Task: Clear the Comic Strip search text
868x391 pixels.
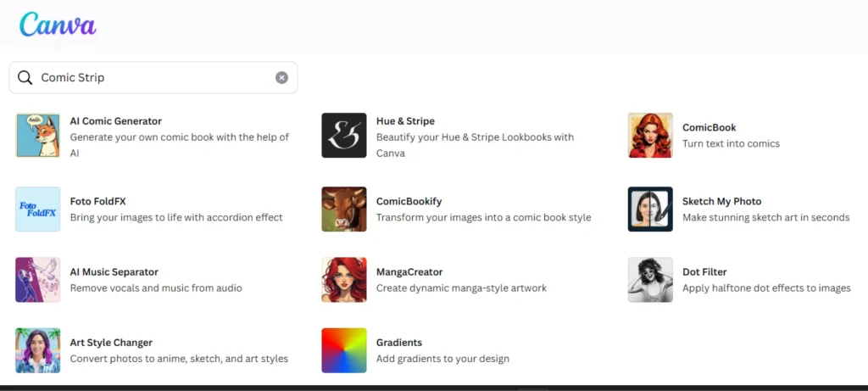Action: [x=281, y=78]
